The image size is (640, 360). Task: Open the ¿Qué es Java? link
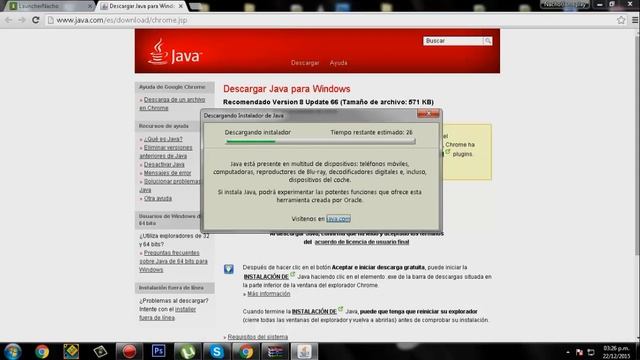pos(163,139)
